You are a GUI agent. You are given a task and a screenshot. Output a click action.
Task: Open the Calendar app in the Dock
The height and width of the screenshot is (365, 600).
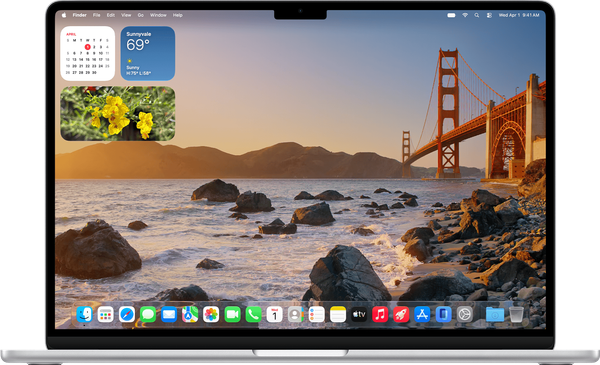coord(274,314)
